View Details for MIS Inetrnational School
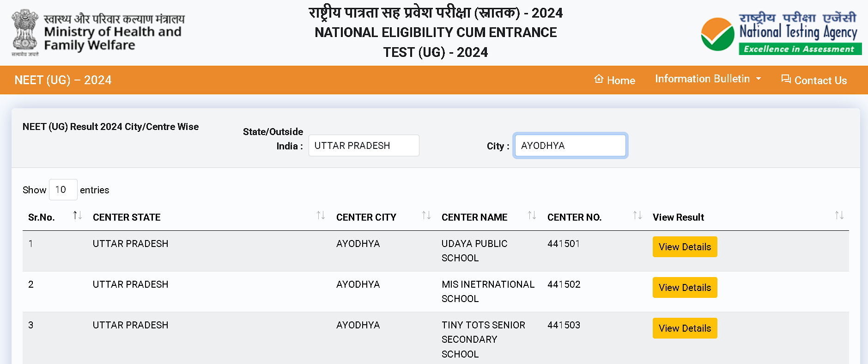The height and width of the screenshot is (364, 868). tap(685, 288)
